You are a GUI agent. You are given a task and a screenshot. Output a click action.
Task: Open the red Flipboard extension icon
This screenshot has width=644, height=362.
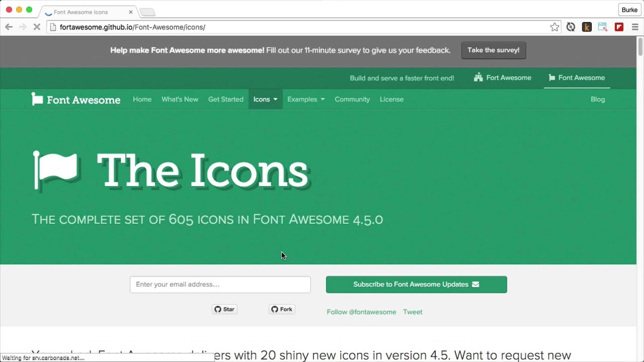point(619,27)
